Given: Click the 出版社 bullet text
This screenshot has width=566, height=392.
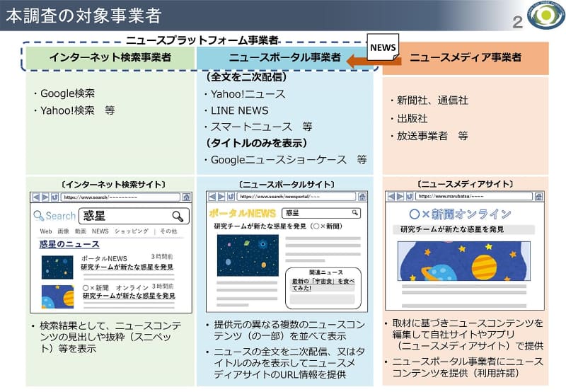Looking at the screenshot, I should pos(412,118).
